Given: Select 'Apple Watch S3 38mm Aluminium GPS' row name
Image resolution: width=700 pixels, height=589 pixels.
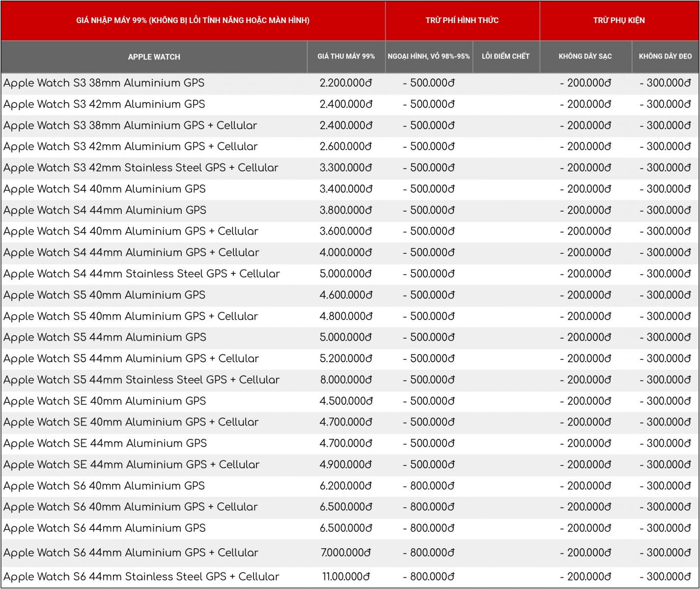Looking at the screenshot, I should coord(104,83).
